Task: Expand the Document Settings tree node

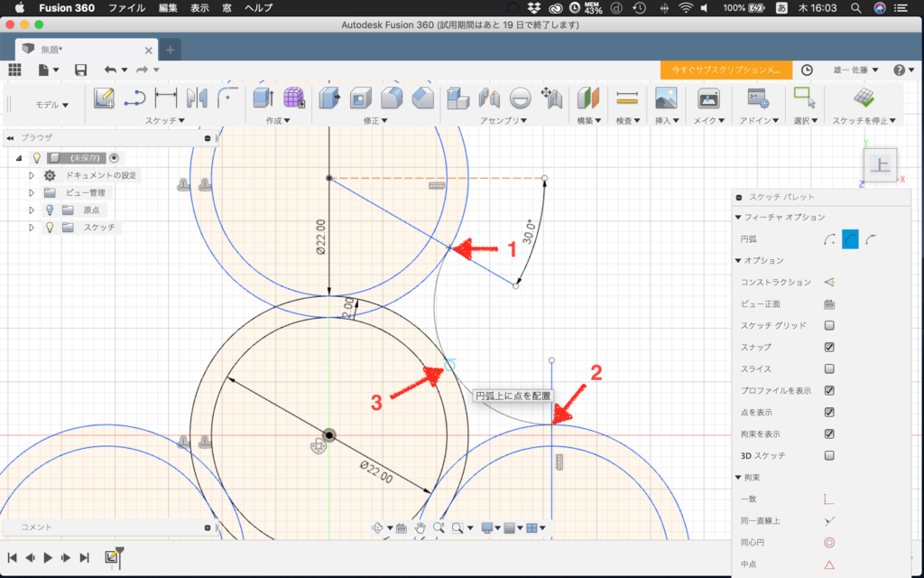Action: click(32, 175)
